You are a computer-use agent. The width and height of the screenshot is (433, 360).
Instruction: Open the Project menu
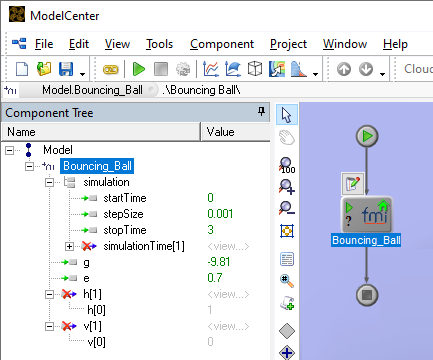[x=288, y=44]
